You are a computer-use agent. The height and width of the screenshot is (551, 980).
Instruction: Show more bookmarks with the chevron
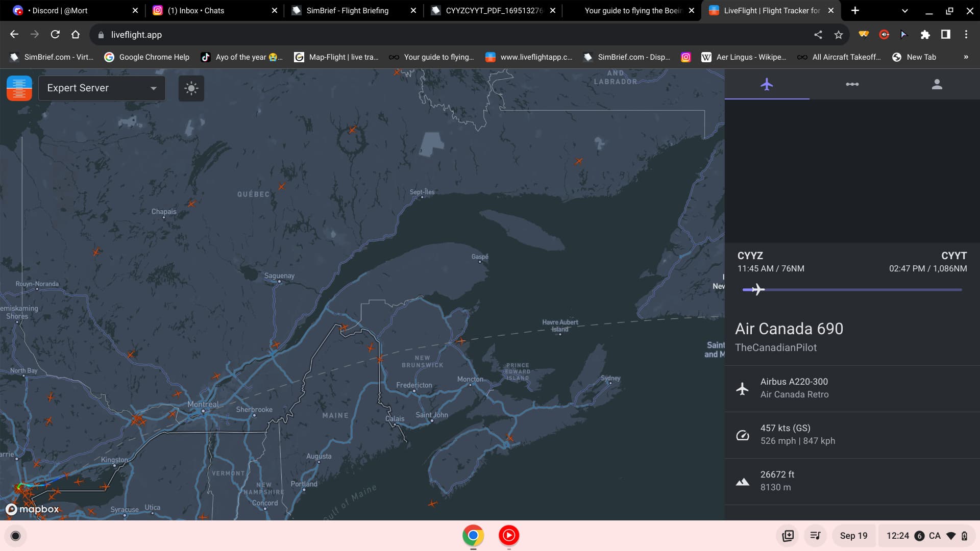tap(966, 57)
